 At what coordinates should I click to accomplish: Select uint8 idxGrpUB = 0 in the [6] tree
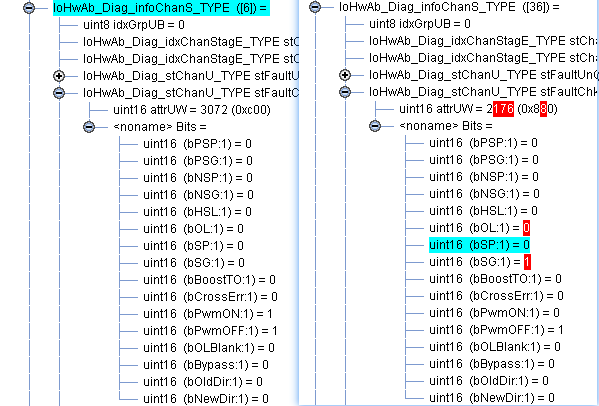pyautogui.click(x=134, y=25)
